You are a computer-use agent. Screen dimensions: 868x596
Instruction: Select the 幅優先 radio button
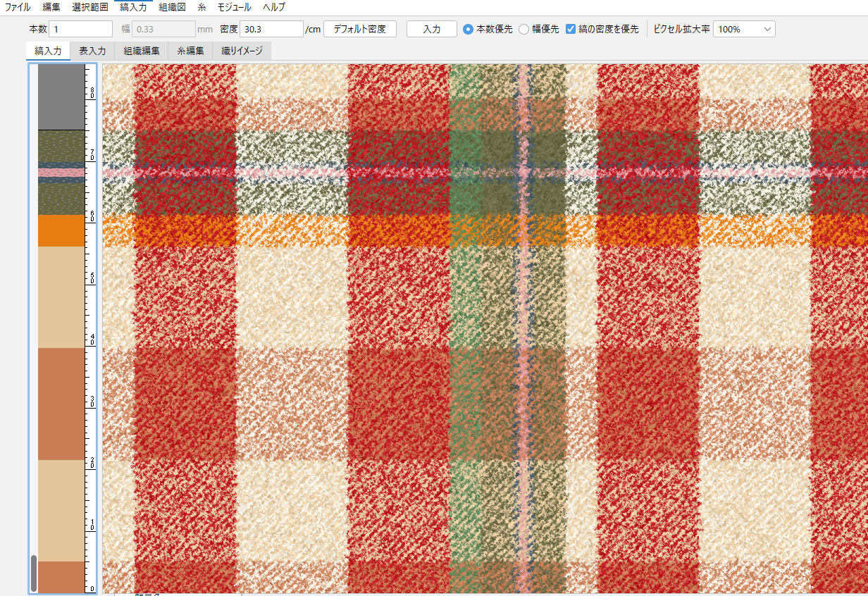click(x=523, y=29)
